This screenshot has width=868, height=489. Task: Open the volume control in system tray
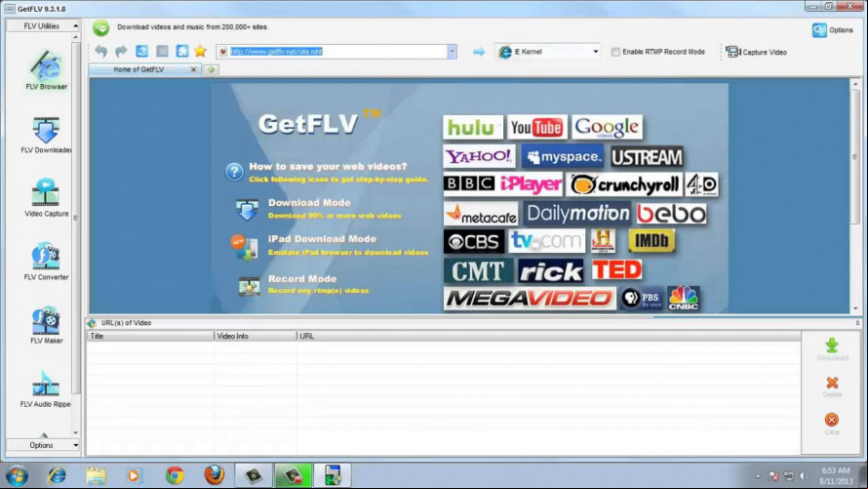coord(804,475)
